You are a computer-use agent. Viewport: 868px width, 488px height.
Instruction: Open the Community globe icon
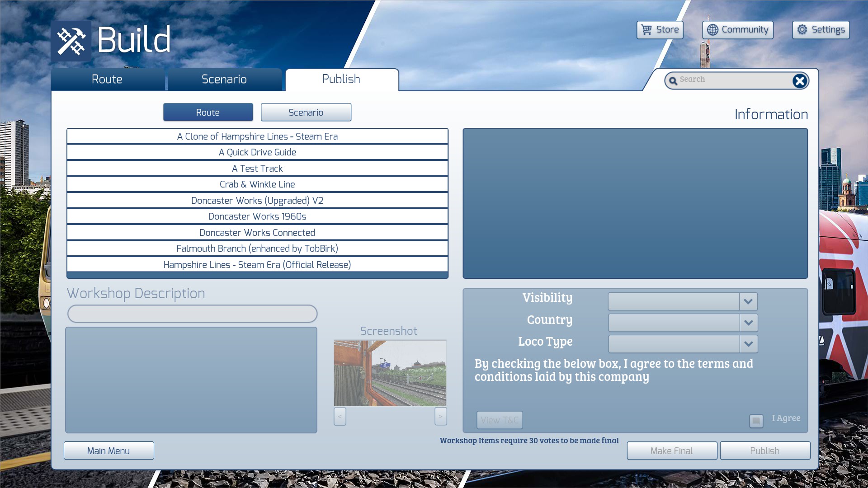click(x=712, y=30)
